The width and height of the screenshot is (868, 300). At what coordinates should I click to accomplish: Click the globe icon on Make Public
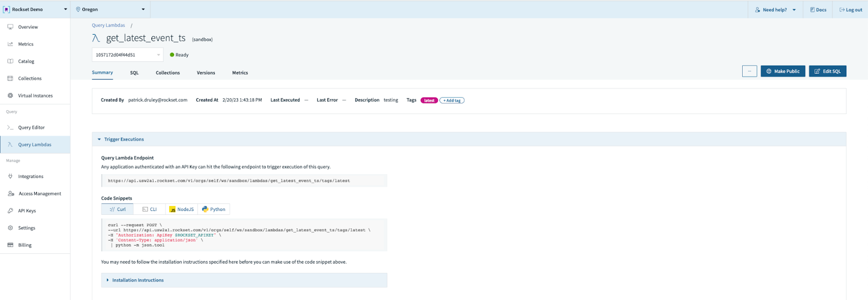[769, 71]
